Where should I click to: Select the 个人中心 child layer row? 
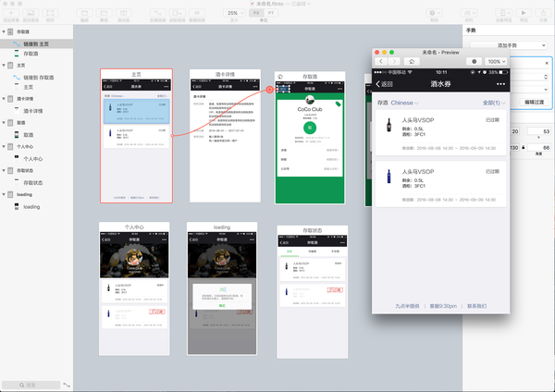[x=36, y=159]
